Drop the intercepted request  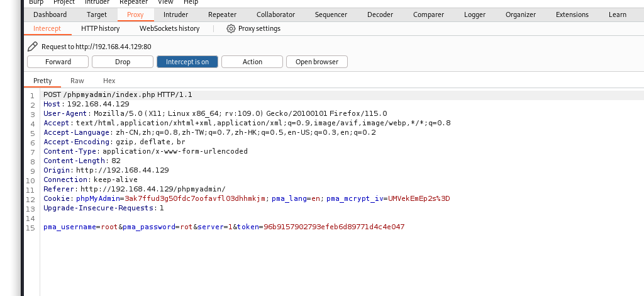click(x=123, y=62)
